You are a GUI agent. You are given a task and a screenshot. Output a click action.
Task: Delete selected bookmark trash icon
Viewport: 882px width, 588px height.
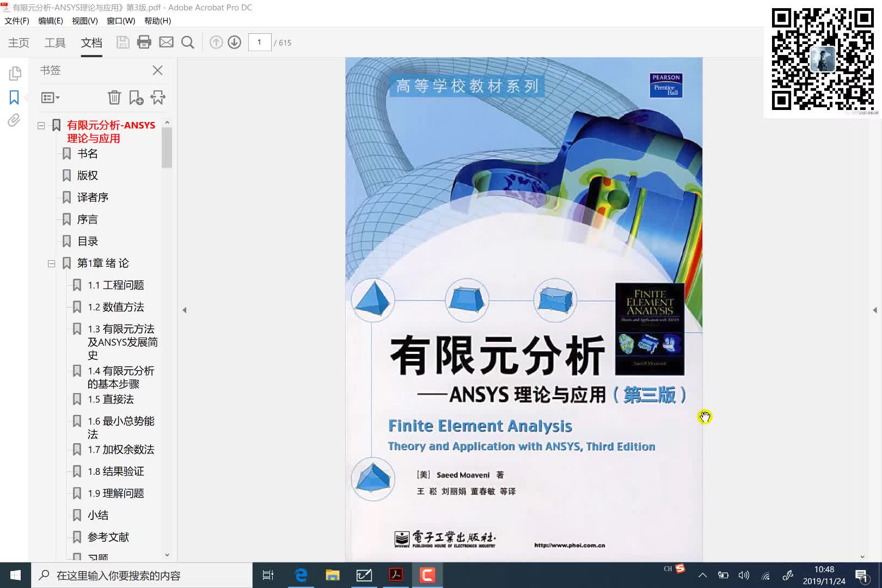tap(114, 97)
